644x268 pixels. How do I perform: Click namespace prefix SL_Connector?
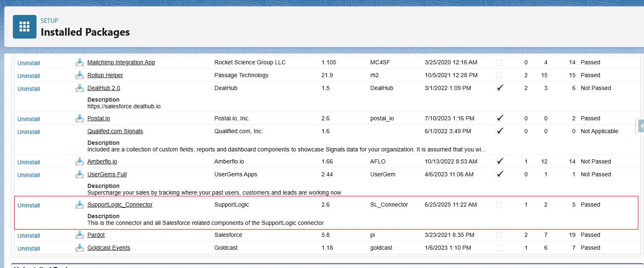(389, 205)
